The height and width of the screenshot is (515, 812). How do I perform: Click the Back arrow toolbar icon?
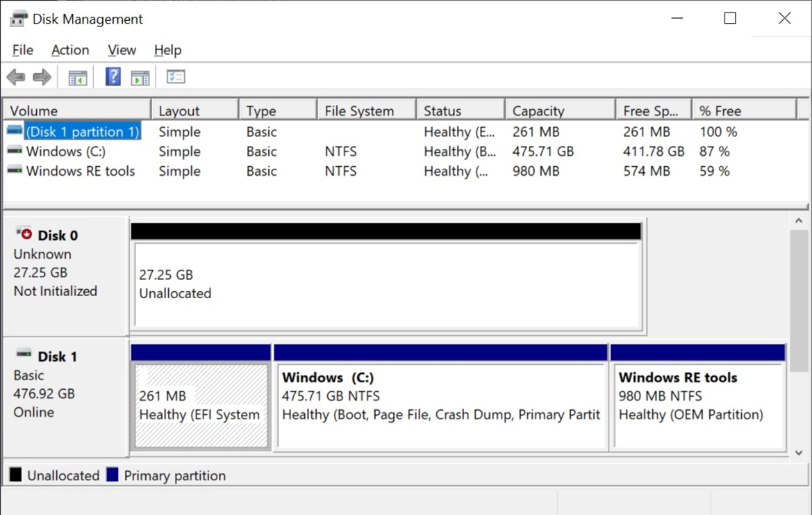[x=16, y=77]
